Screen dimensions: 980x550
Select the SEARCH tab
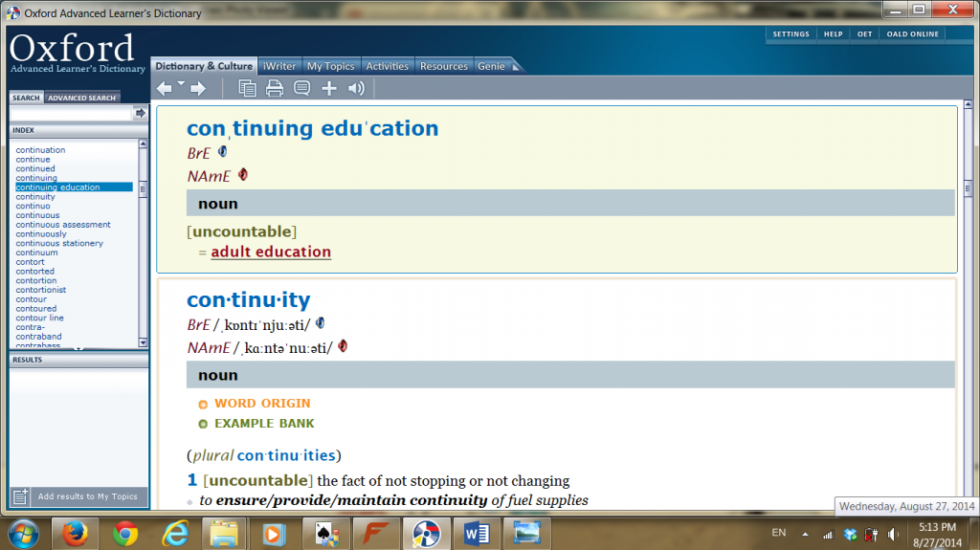(26, 98)
